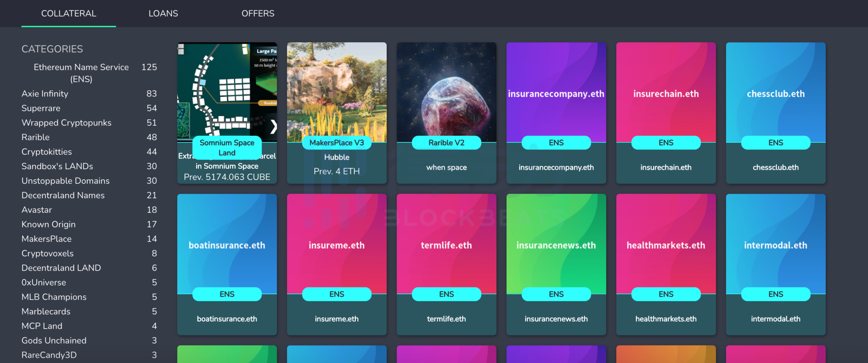
Task: Select the Wrapped Cryptopunks category
Action: 89,123
